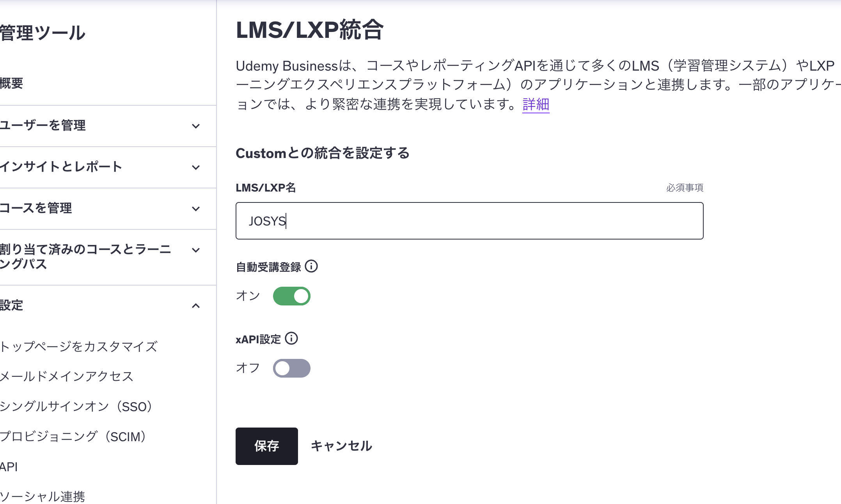Focus the LMS/LXP名 text field
Image resolution: width=841 pixels, height=504 pixels.
[469, 221]
